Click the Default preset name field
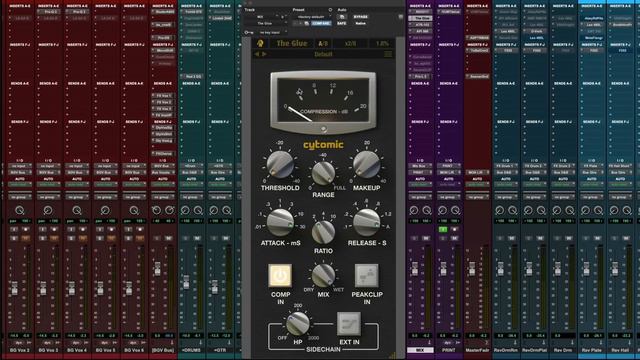640x360 pixels. (323, 54)
